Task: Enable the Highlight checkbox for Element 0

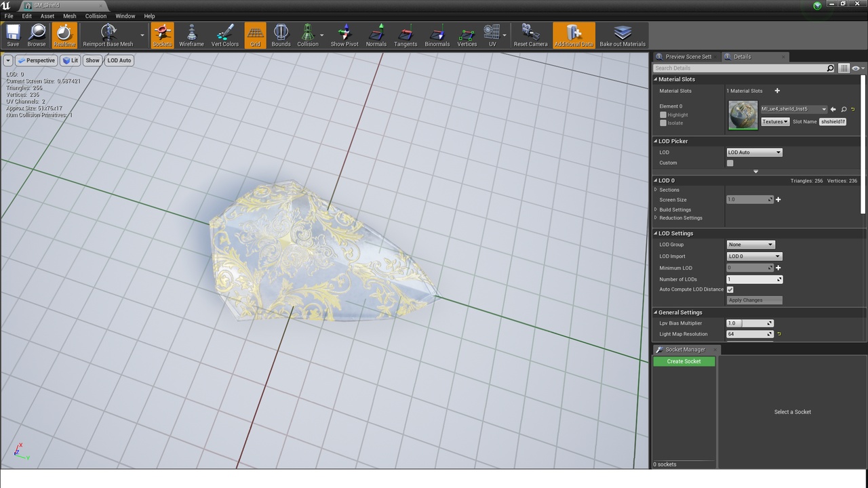Action: (x=663, y=115)
